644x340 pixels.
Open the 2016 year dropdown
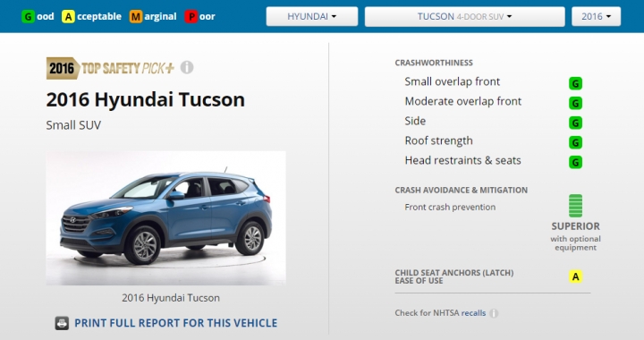tap(596, 16)
